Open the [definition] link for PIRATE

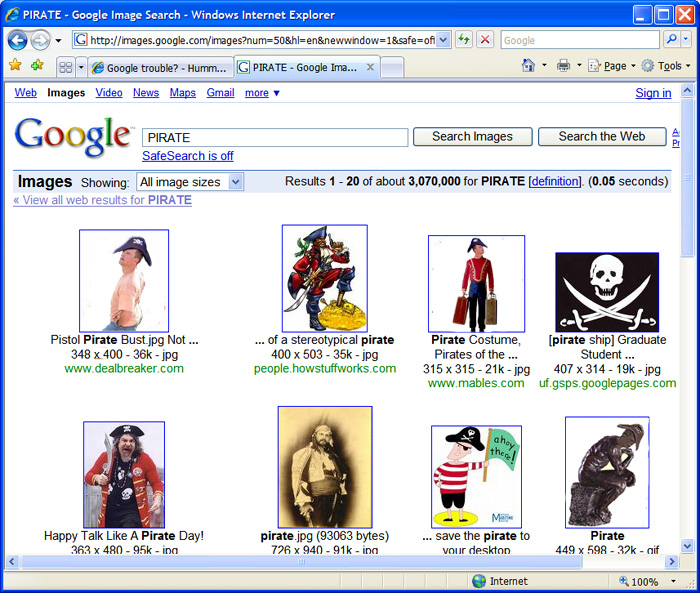(x=555, y=181)
